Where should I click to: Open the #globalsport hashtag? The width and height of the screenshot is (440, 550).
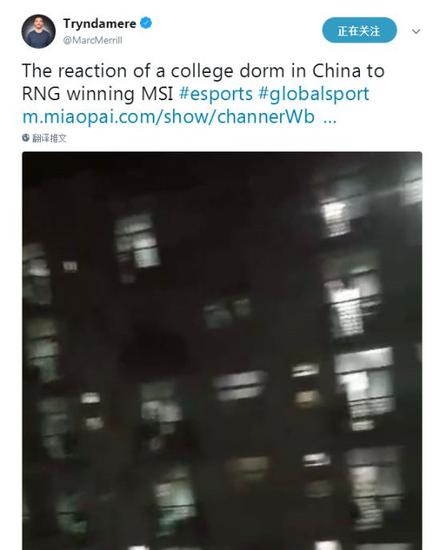[x=314, y=94]
